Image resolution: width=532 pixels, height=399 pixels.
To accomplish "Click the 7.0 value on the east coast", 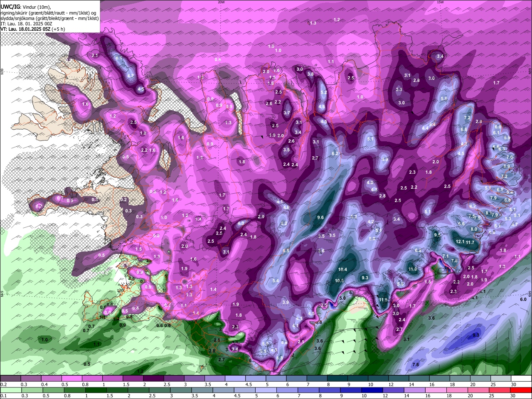I will [x=510, y=157].
